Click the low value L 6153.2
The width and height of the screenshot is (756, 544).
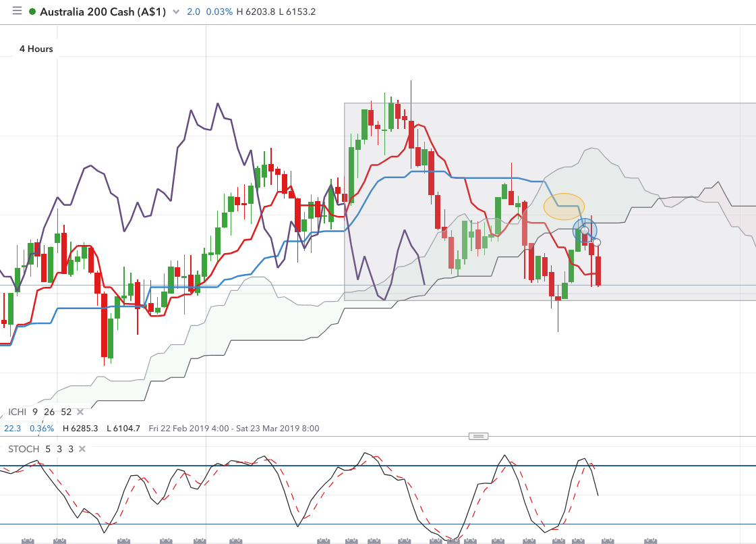(297, 11)
